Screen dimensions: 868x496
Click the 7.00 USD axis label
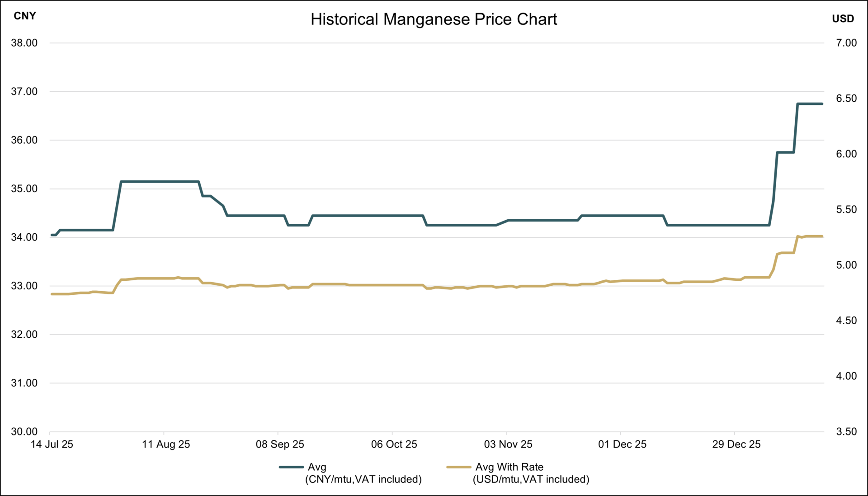(846, 43)
